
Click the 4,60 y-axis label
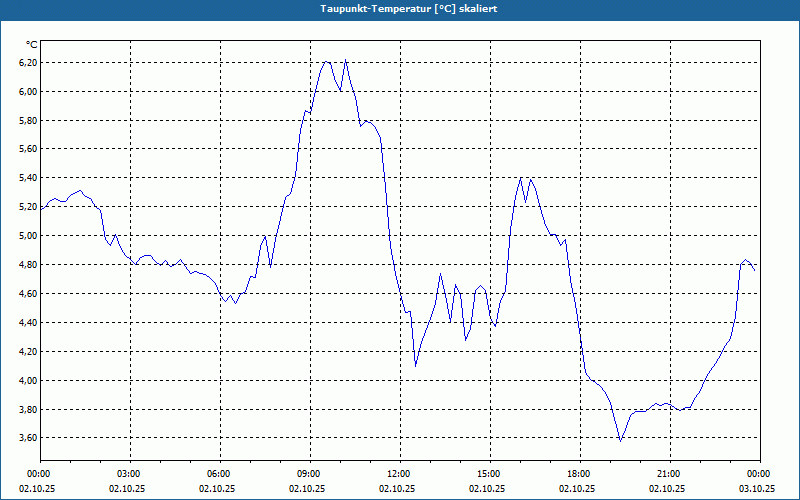pos(28,294)
